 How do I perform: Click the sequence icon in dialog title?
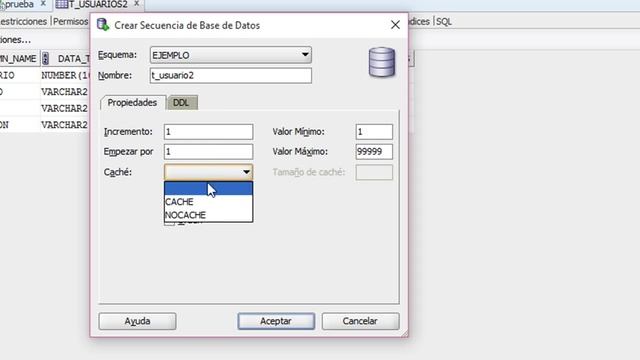pos(103,24)
